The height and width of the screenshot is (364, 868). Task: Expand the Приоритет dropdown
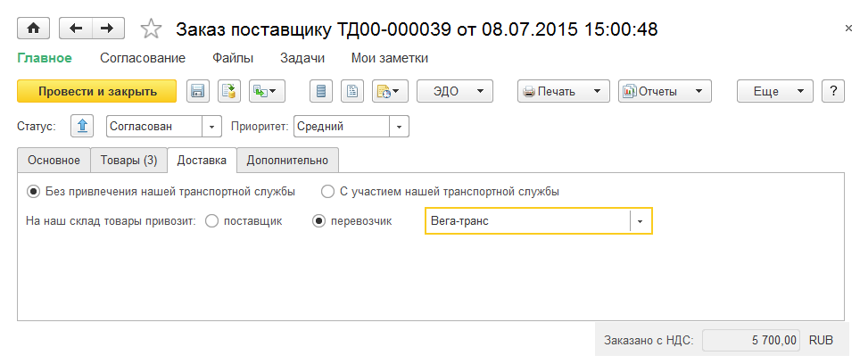click(x=398, y=127)
